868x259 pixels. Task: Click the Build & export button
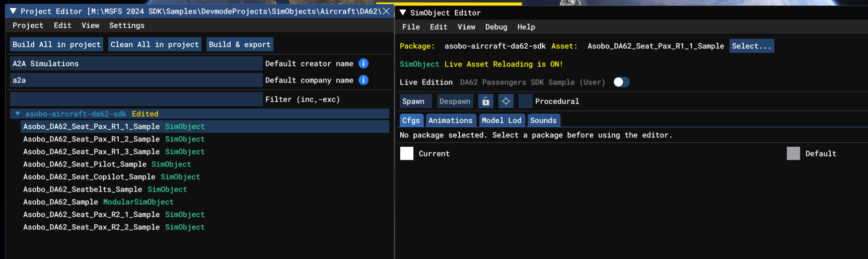(240, 44)
